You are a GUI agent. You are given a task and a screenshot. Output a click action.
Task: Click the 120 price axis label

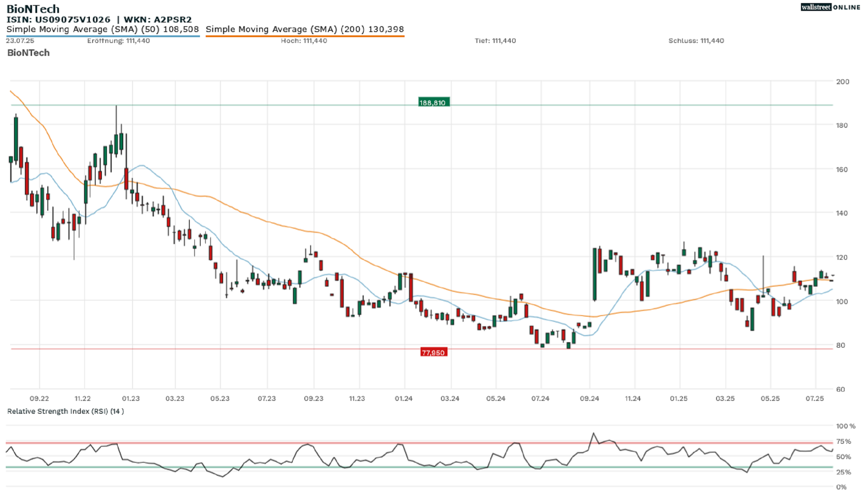841,257
